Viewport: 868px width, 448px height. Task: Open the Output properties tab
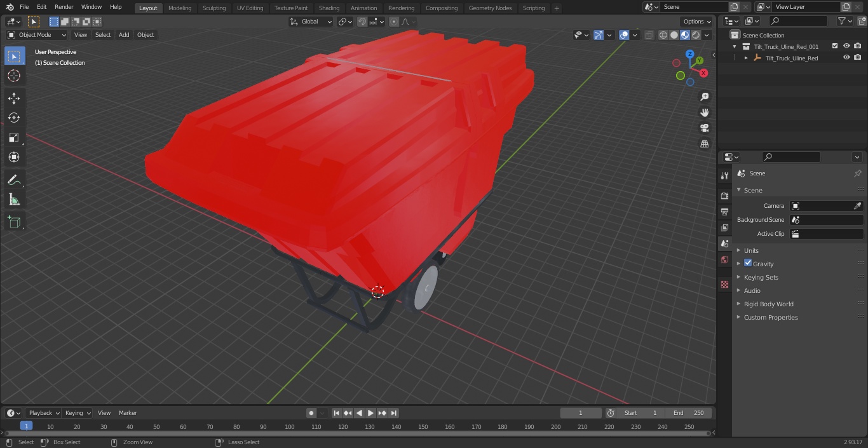724,212
